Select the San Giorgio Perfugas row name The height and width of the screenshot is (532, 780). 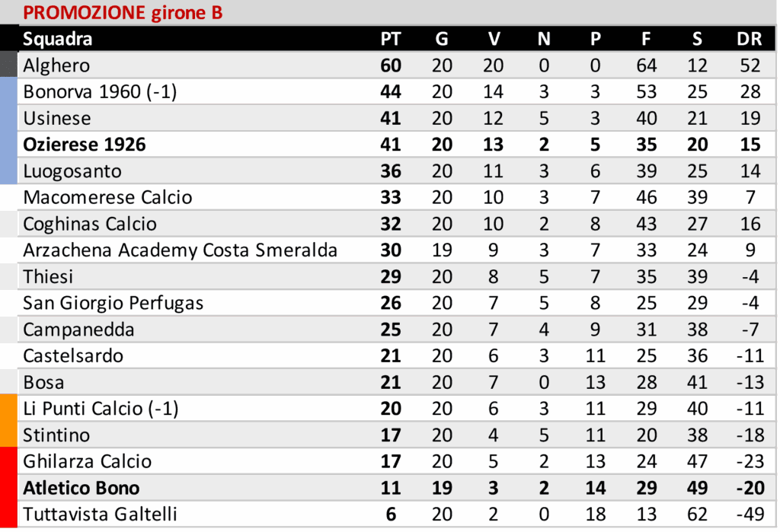[113, 304]
